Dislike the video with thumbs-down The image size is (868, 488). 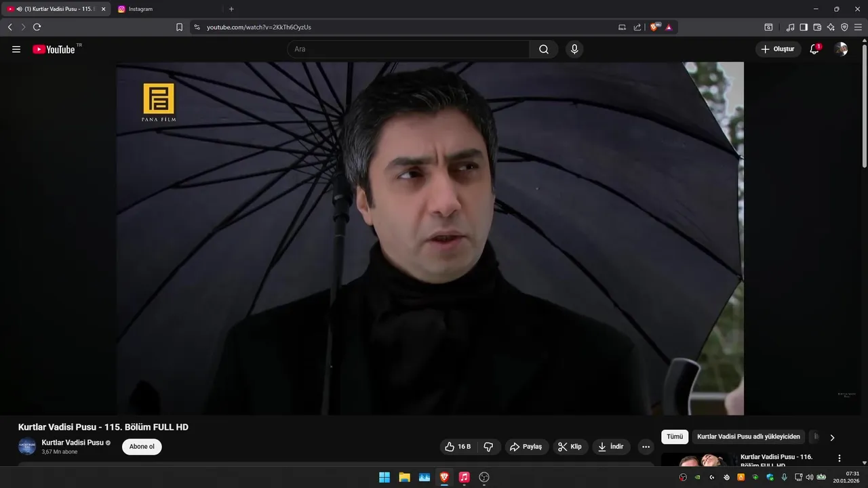[x=488, y=447]
